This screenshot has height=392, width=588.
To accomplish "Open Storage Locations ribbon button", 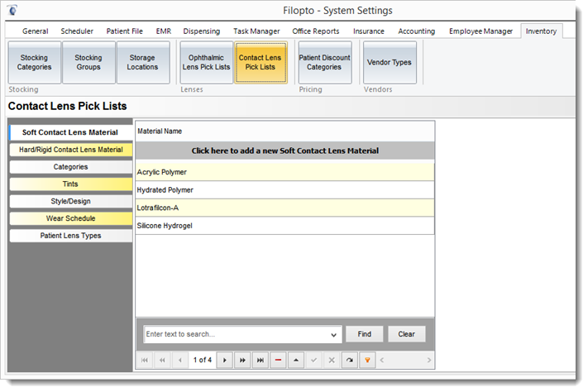I will (x=142, y=63).
